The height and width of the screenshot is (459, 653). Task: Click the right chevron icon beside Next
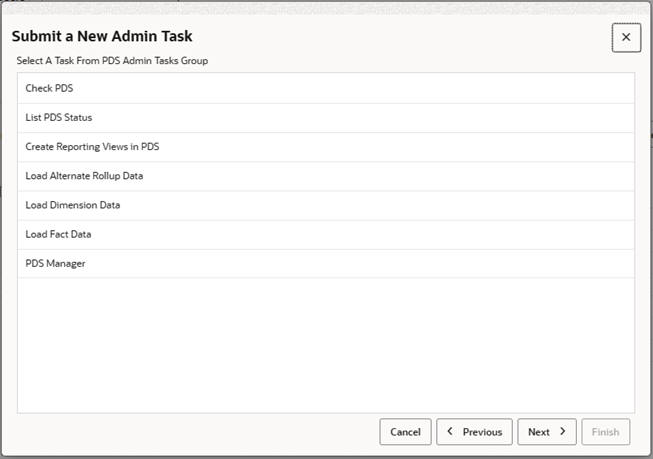(x=563, y=432)
